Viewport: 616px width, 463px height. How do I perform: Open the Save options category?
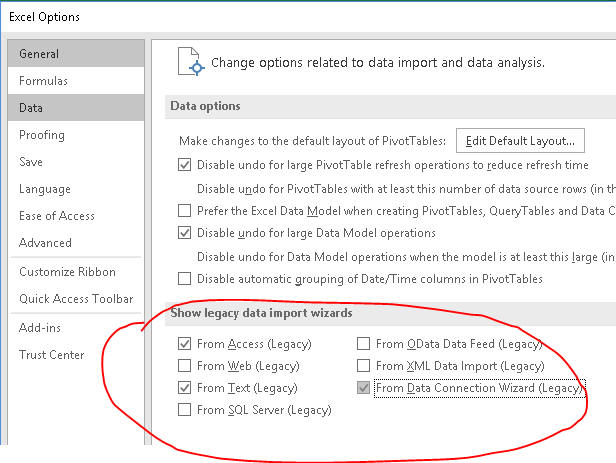pyautogui.click(x=76, y=161)
